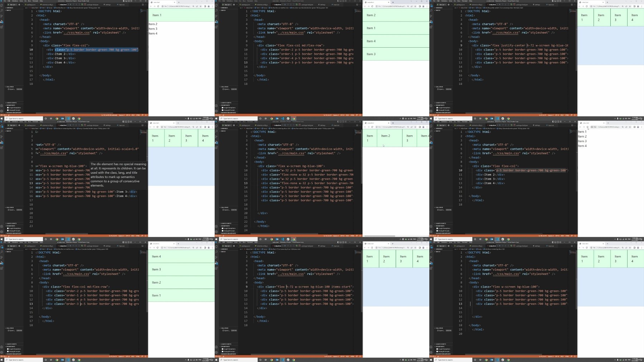
Task: Open Explorer icon in top-left VS Code window
Action: pyautogui.click(x=2, y=5)
